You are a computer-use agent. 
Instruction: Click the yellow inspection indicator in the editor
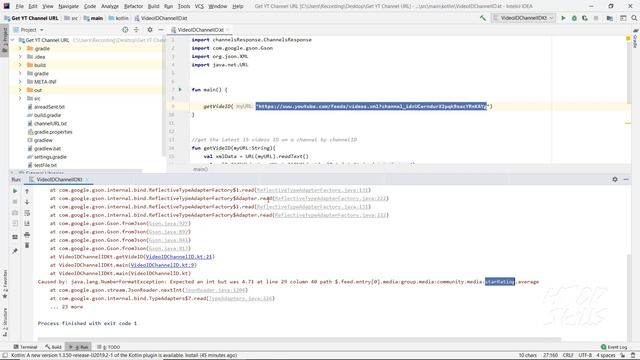(x=628, y=38)
